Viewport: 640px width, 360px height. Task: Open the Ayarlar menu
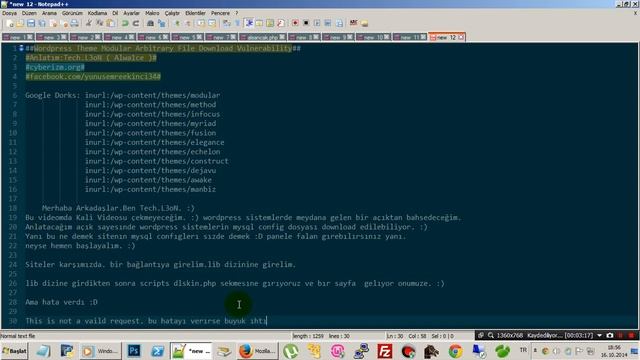pos(131,13)
